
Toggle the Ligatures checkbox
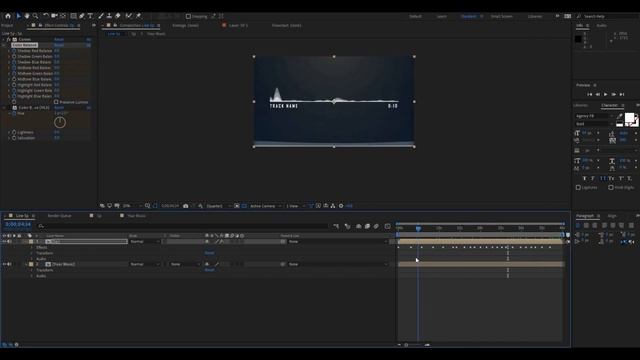click(578, 187)
